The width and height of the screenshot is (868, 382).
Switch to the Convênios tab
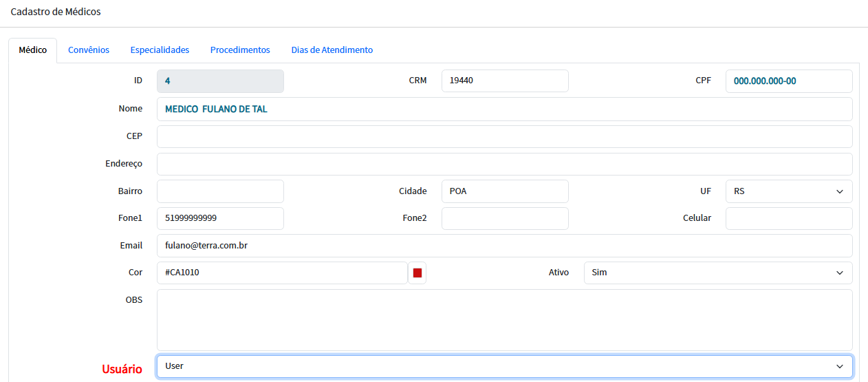[x=88, y=50]
